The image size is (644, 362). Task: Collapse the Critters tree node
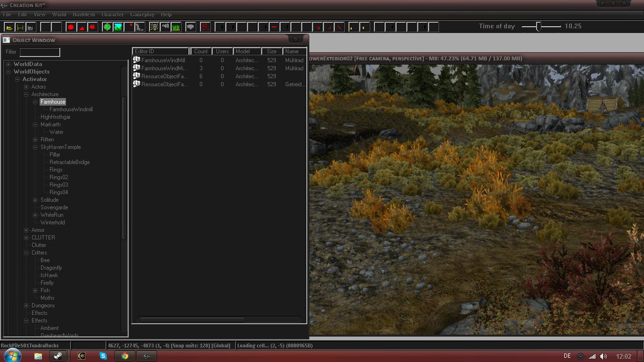[x=26, y=253]
